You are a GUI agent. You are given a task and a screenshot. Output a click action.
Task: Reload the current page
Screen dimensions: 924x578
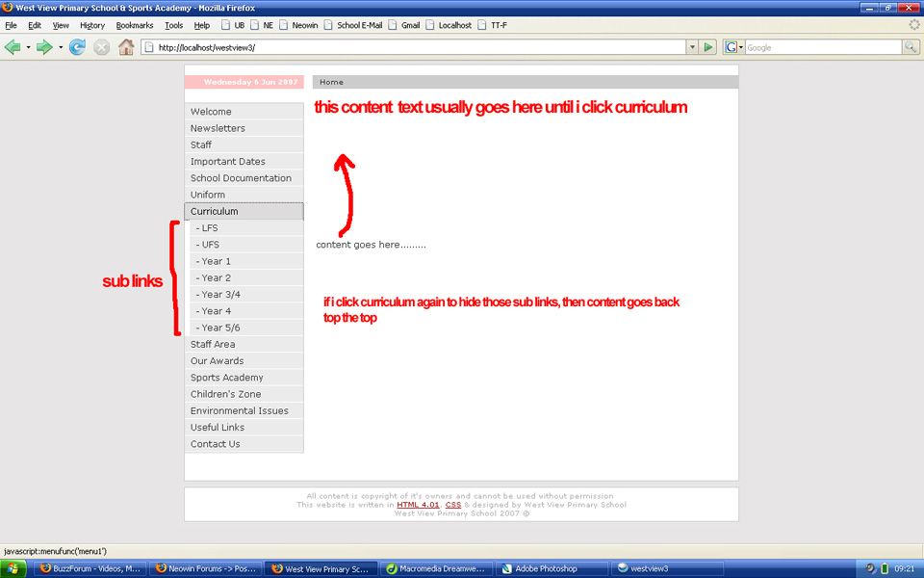77,46
